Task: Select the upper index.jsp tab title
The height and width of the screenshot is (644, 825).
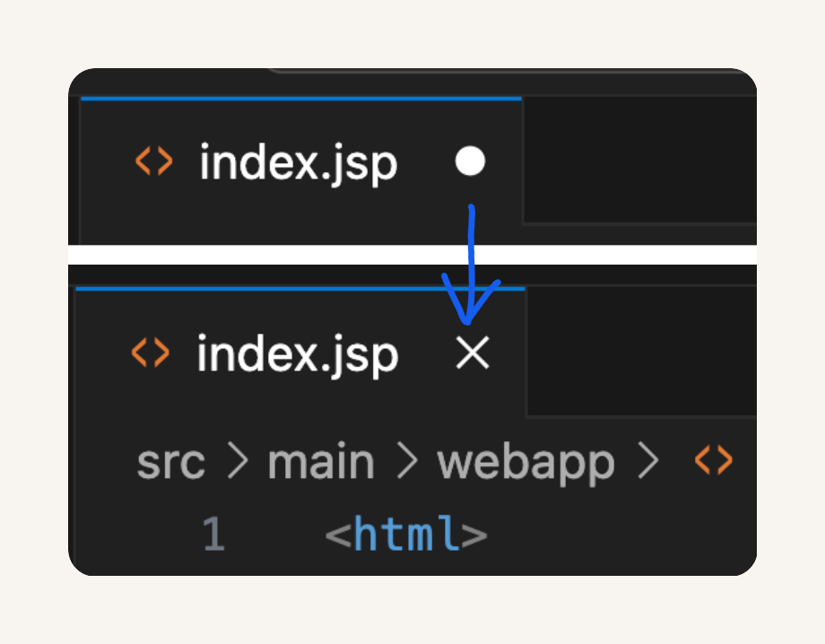Action: 298,163
